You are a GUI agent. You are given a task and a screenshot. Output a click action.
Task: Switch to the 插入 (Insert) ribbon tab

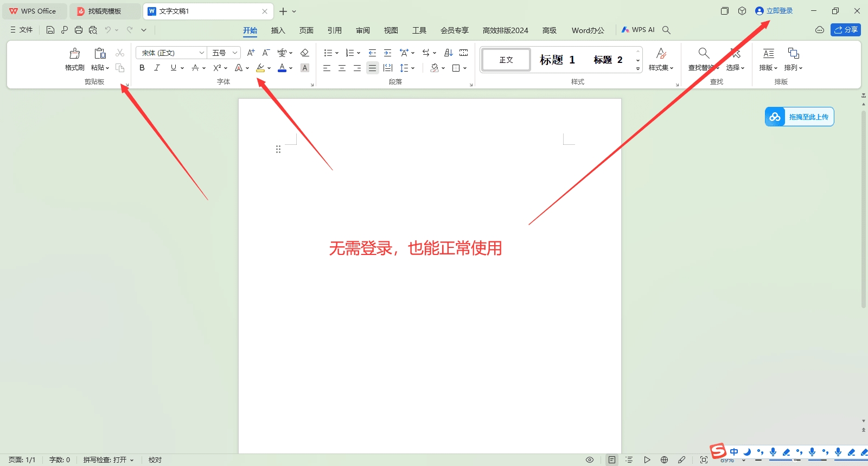(278, 30)
